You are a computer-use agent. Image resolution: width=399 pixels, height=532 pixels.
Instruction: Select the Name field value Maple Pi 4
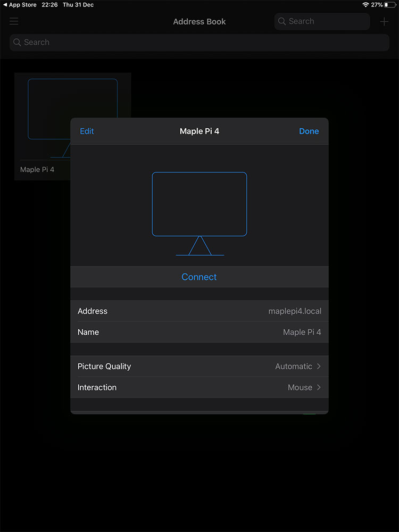tap(302, 332)
